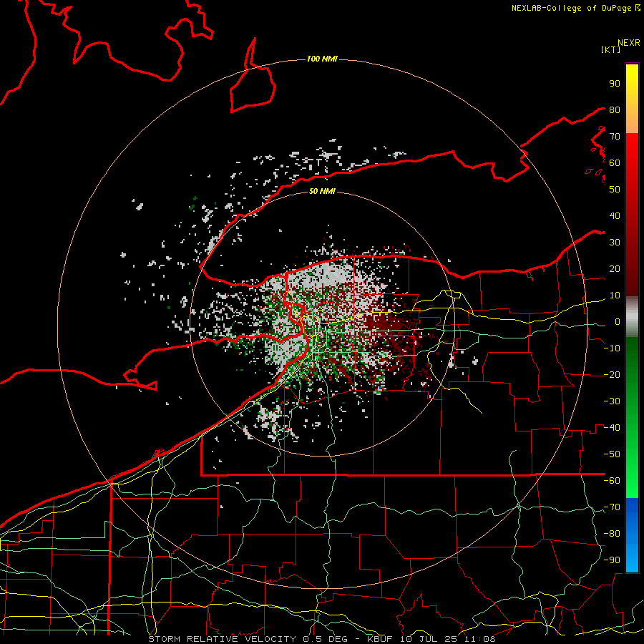Click the 70 label on the velocity scale
The height and width of the screenshot is (644, 644).
tap(615, 137)
